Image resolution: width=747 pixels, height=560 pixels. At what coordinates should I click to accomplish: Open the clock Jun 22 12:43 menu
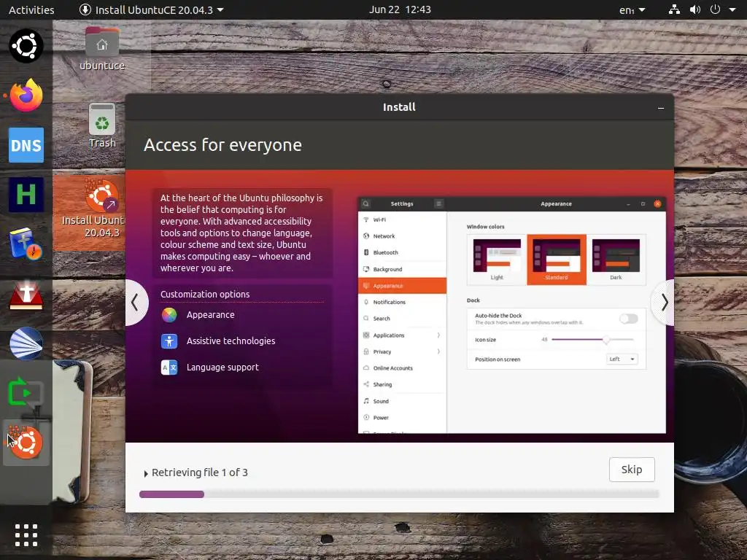coord(400,9)
